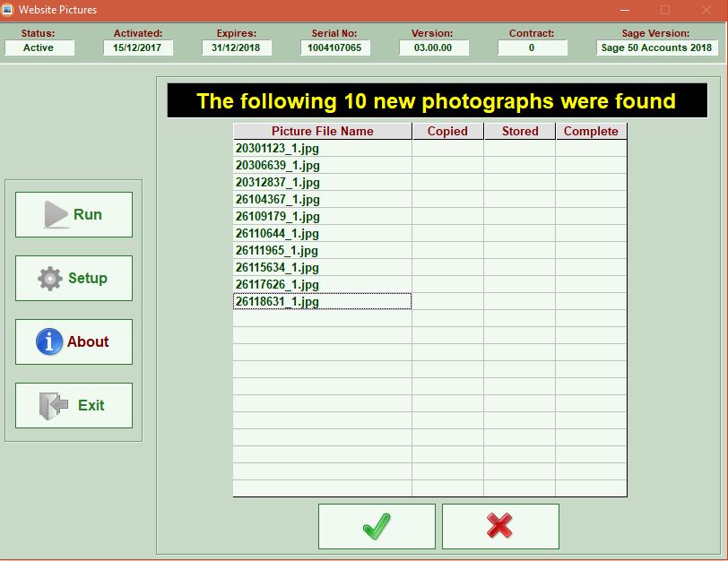Click the Website Pictures title bar app icon

pyautogui.click(x=7, y=9)
